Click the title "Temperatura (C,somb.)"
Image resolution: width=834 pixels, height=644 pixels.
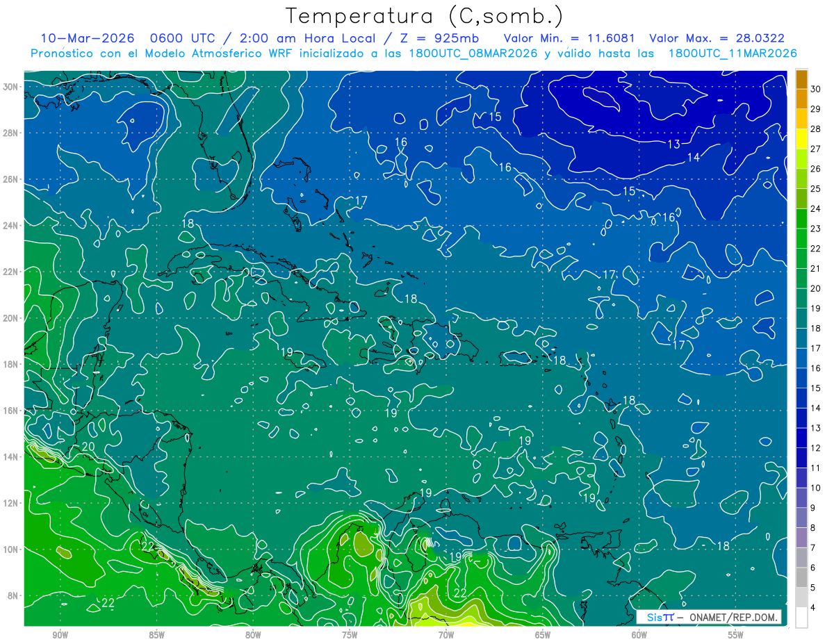(x=424, y=16)
